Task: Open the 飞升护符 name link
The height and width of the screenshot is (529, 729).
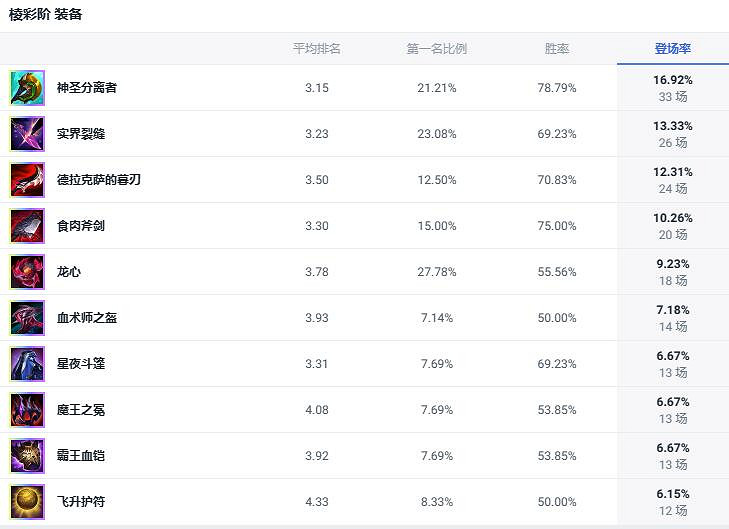Action: click(x=80, y=502)
